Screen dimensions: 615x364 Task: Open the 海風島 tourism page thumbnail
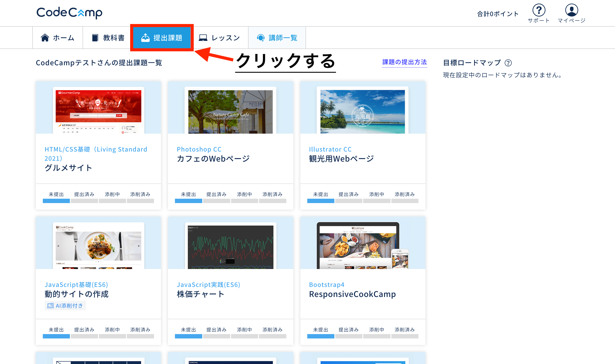(x=362, y=112)
